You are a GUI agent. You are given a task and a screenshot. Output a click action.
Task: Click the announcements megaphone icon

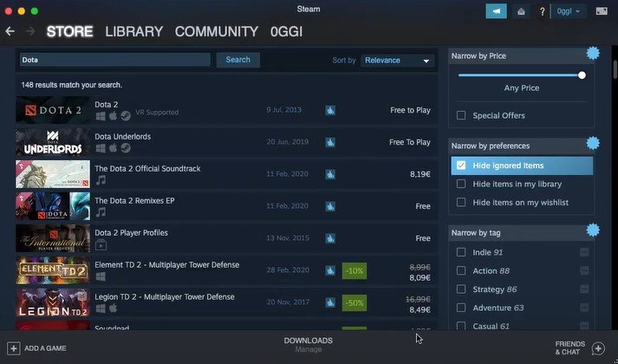coord(496,11)
